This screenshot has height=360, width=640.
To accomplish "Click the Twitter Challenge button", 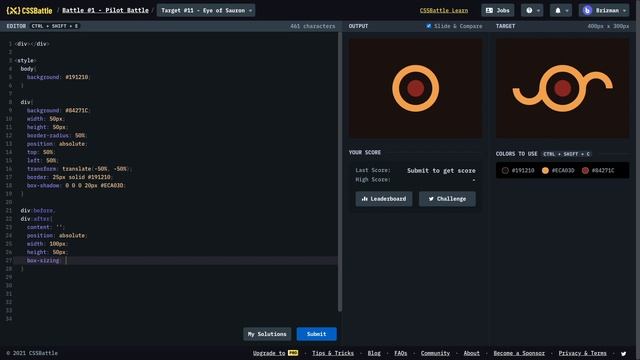I will click(447, 199).
